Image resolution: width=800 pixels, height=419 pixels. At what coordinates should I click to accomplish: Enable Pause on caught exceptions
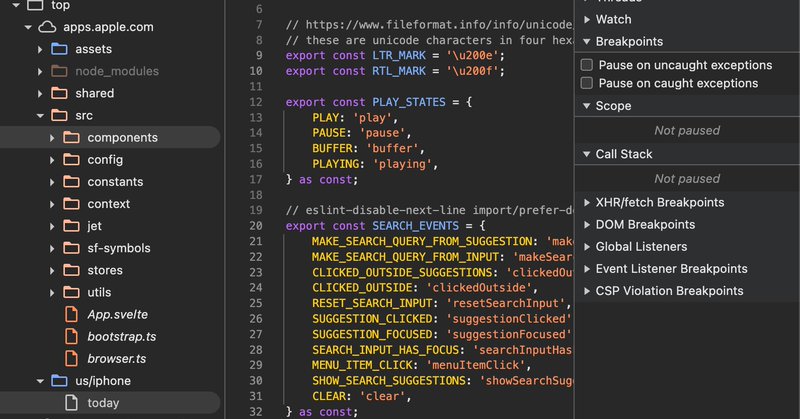587,83
